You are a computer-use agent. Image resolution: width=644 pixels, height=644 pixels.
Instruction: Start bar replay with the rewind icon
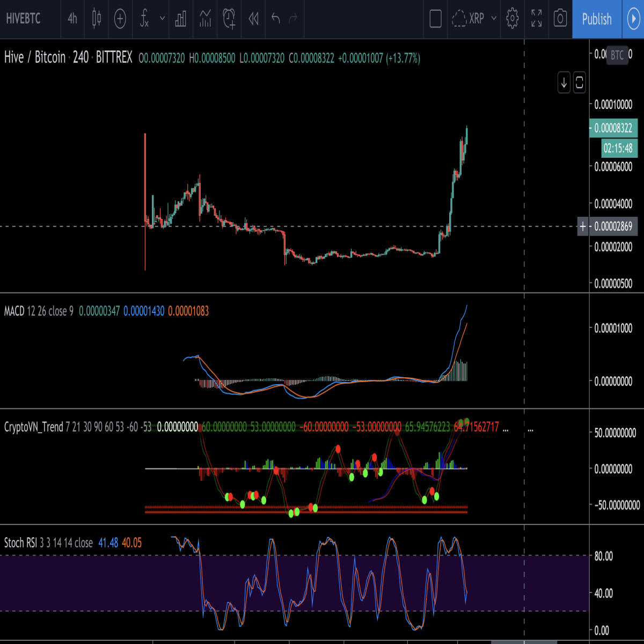click(254, 19)
